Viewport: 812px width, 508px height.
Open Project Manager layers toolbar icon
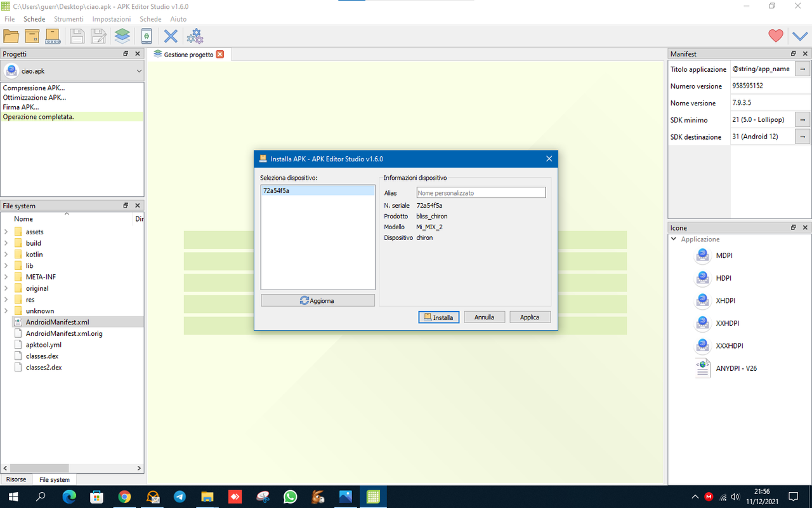[122, 36]
